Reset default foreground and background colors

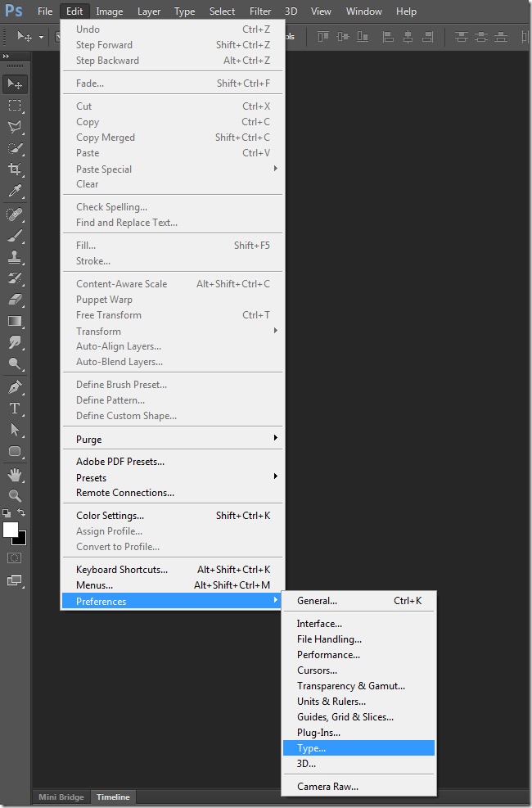click(x=7, y=512)
